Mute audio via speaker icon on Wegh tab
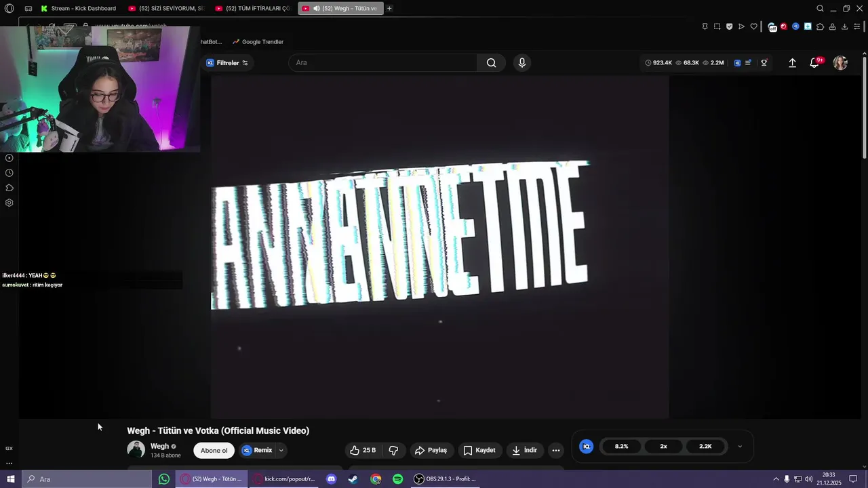This screenshot has height=488, width=868. click(x=316, y=8)
